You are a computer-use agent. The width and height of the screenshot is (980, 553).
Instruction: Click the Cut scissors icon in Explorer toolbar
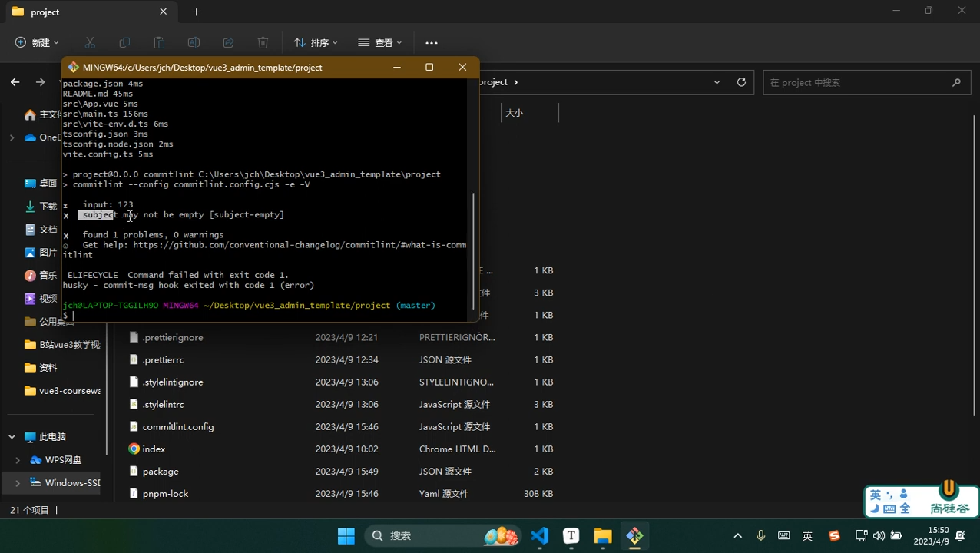click(x=90, y=42)
